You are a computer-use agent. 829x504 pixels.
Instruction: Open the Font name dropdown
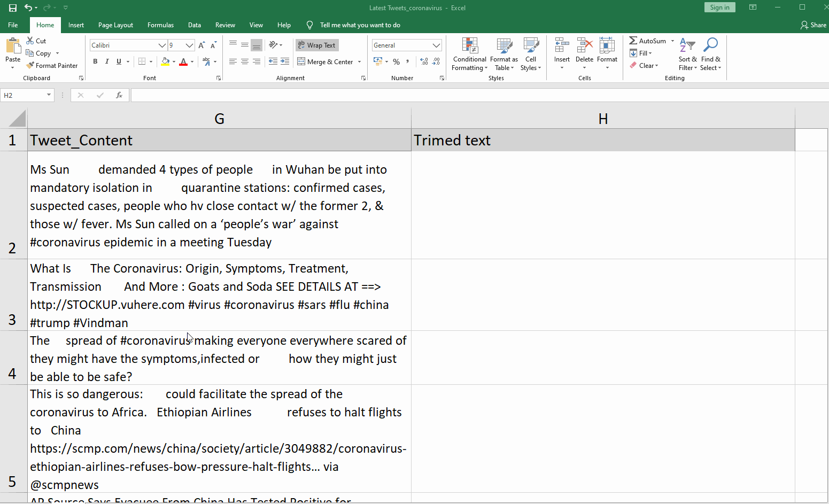click(x=162, y=45)
